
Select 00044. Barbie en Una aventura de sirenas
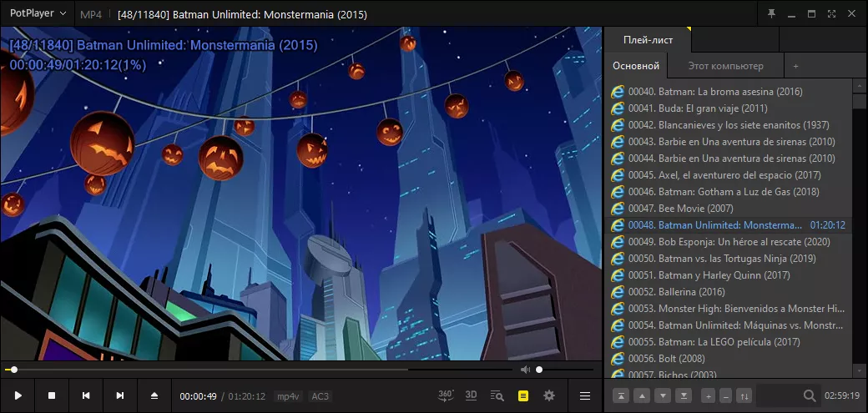point(729,159)
